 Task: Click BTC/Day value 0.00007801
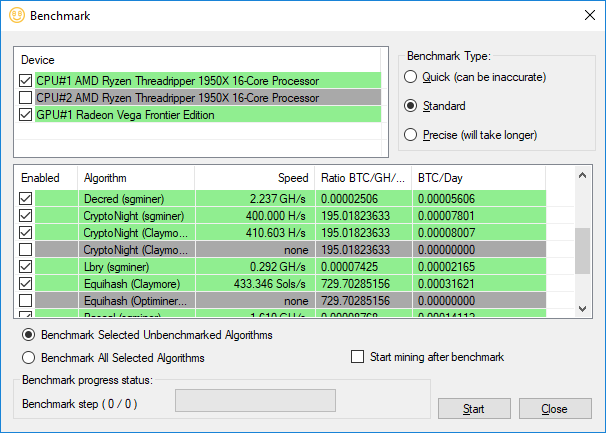tap(446, 216)
